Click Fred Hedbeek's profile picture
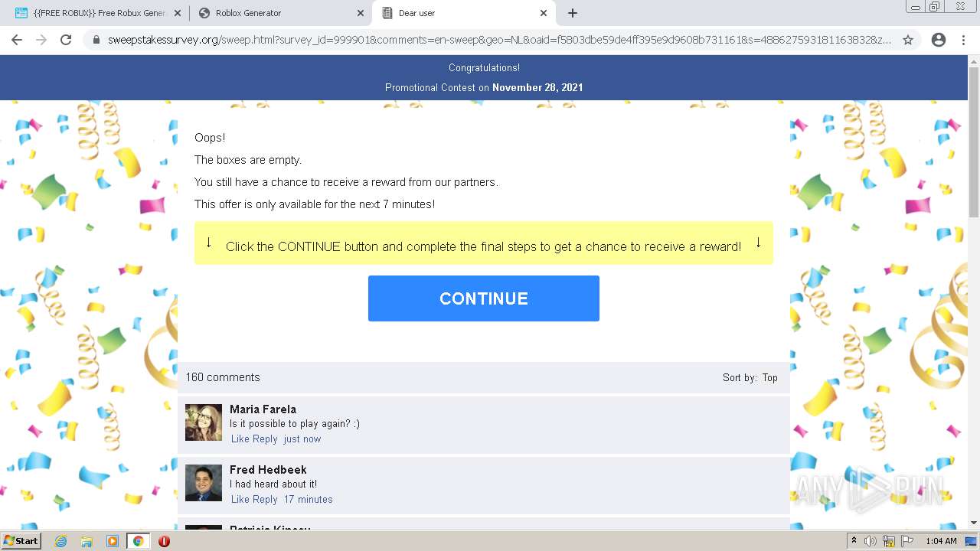Screen dimensions: 980x551 (204, 483)
